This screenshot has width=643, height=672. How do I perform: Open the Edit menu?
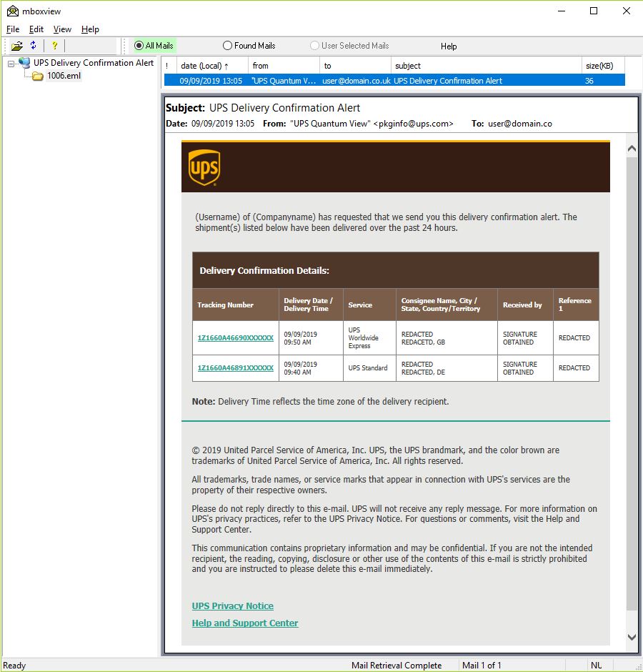click(x=36, y=29)
